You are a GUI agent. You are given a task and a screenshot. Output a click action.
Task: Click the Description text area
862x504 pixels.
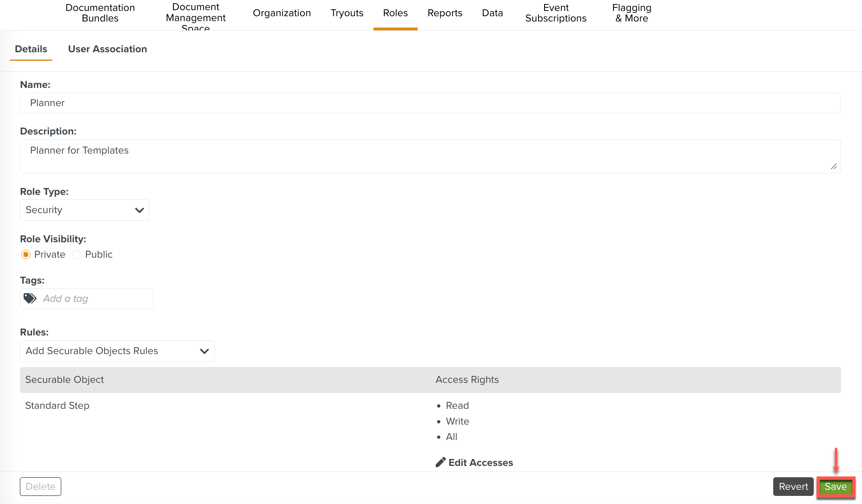click(x=430, y=156)
